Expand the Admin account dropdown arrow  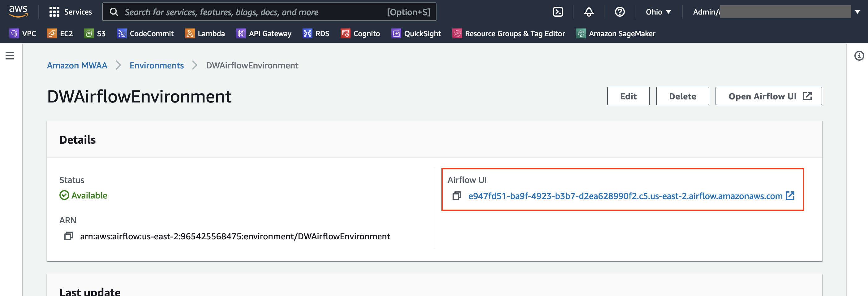tap(857, 12)
